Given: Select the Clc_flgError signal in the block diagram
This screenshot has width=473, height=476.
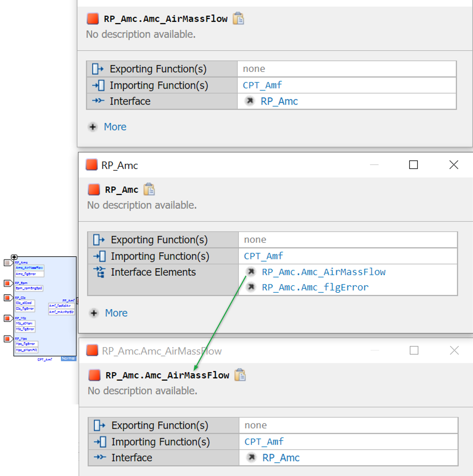Looking at the screenshot, I should 25,308.
